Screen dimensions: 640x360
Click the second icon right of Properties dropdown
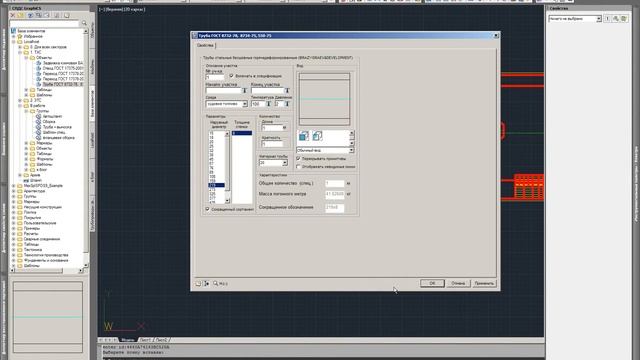coord(616,19)
